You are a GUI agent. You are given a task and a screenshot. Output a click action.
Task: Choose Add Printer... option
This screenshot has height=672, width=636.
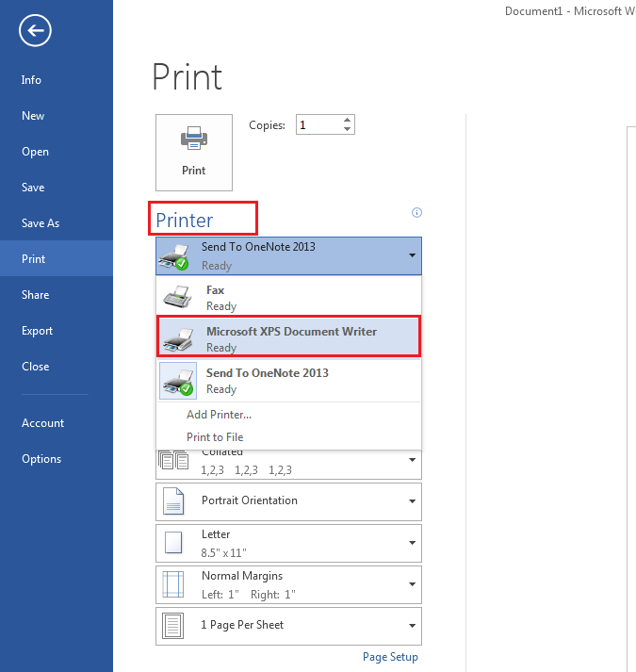[219, 415]
